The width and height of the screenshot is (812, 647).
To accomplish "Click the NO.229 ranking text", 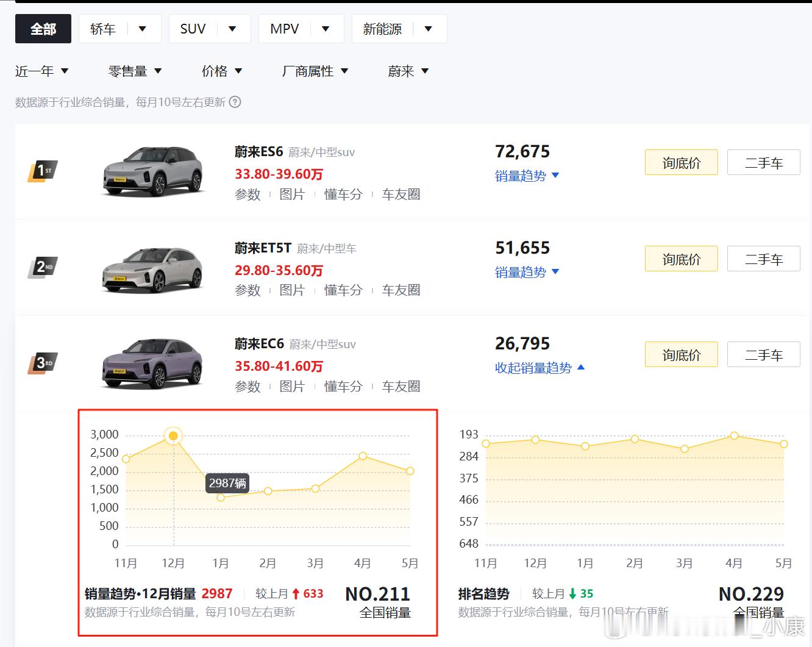I will pyautogui.click(x=752, y=594).
